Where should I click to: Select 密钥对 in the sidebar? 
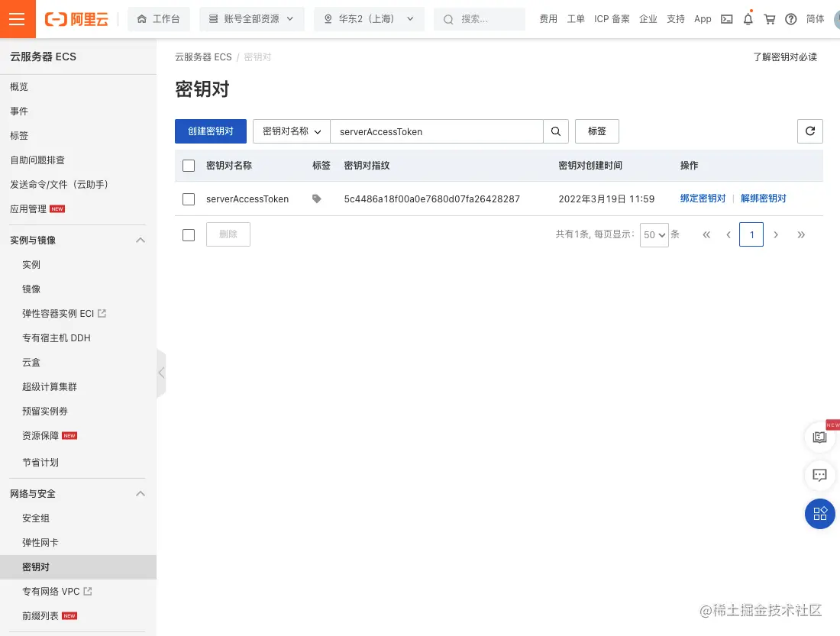78,567
